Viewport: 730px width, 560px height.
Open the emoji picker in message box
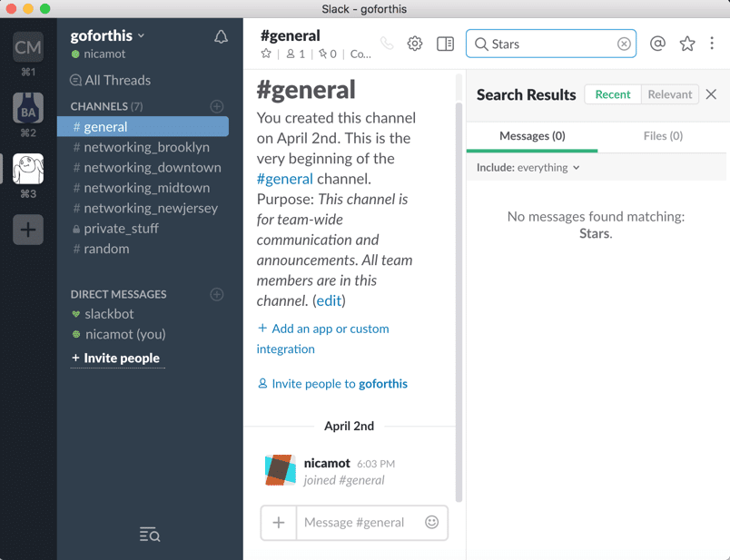(x=431, y=522)
